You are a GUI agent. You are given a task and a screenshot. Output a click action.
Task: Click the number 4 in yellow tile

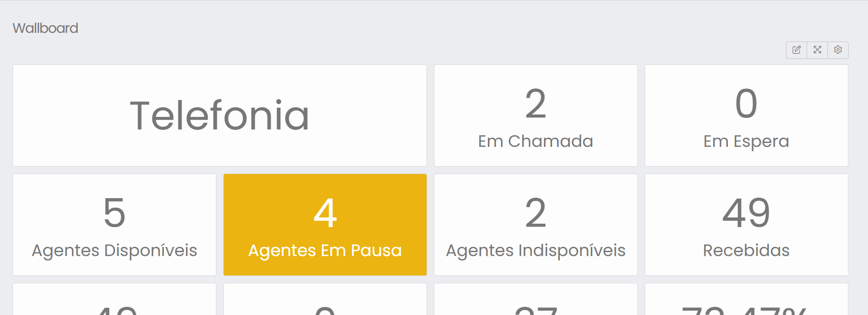click(x=325, y=213)
